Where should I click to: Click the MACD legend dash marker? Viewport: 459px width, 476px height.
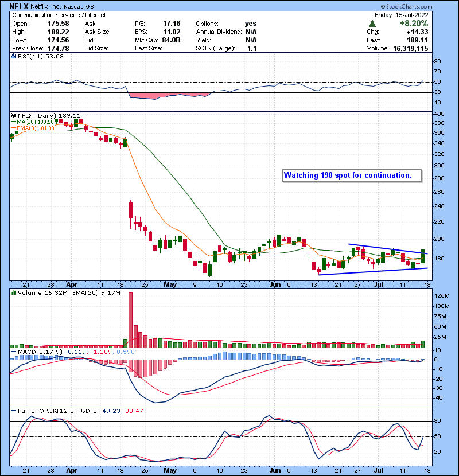[x=13, y=352]
